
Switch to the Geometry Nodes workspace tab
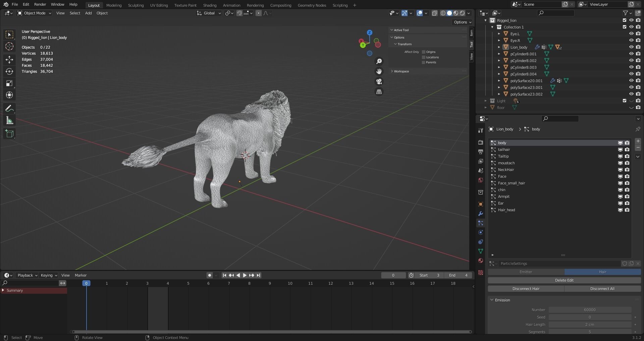pos(312,5)
